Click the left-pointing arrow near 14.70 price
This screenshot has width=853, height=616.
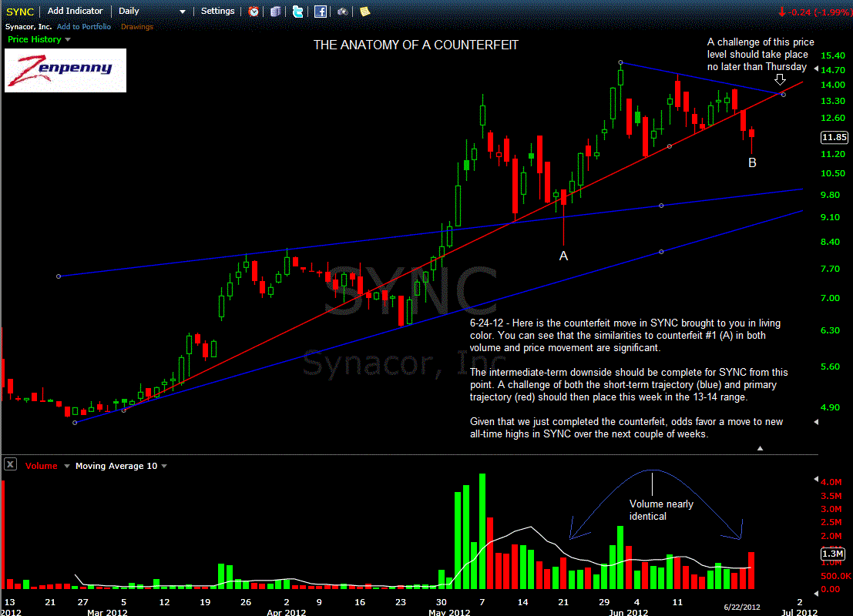[x=816, y=69]
